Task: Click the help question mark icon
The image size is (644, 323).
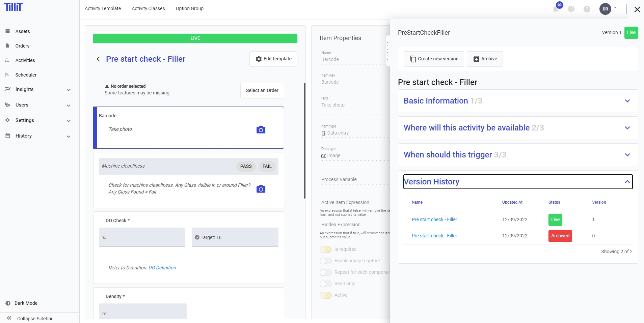Action: click(x=587, y=9)
